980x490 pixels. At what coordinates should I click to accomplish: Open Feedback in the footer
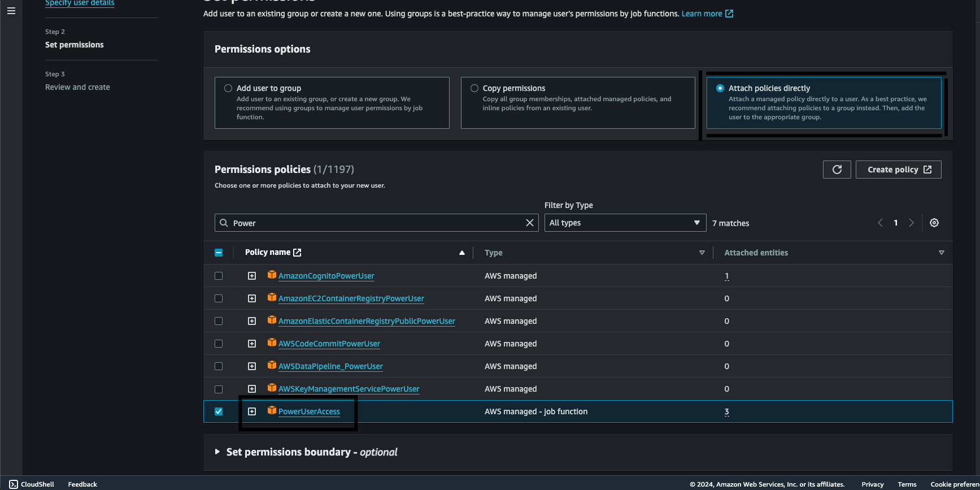click(82, 484)
